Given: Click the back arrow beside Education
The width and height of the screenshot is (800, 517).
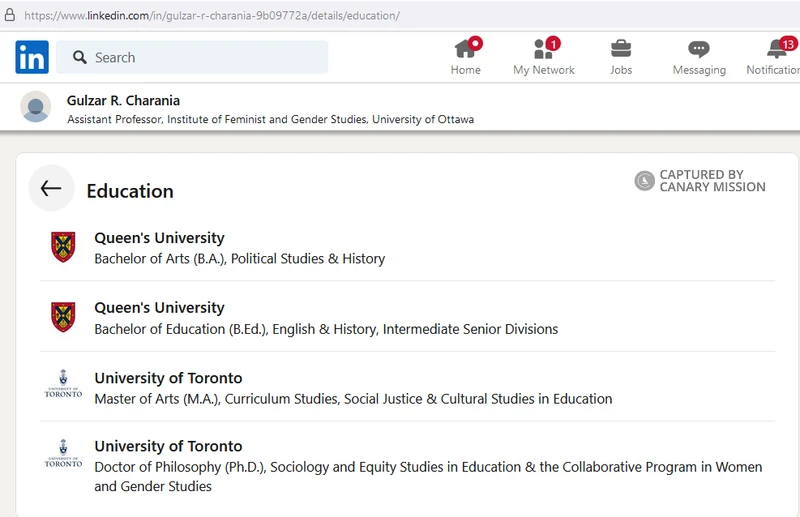Looking at the screenshot, I should tap(51, 188).
